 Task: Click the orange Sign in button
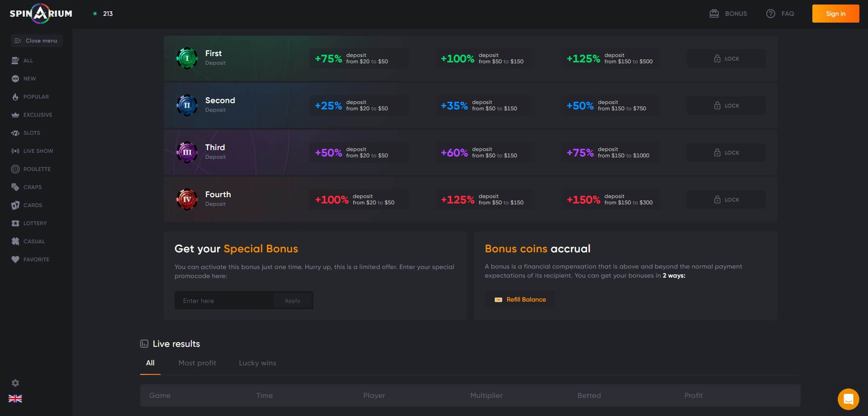pos(835,14)
